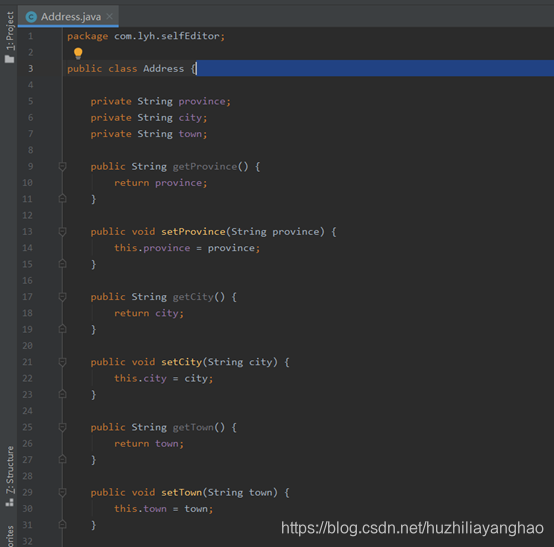Open the 1: Project tool window
Viewport: 554px width, 547px height.
click(10, 31)
